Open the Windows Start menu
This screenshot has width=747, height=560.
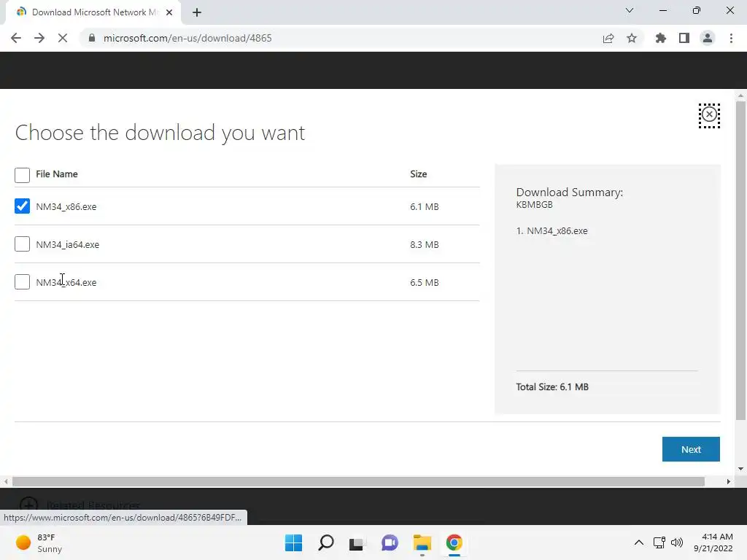[293, 542]
